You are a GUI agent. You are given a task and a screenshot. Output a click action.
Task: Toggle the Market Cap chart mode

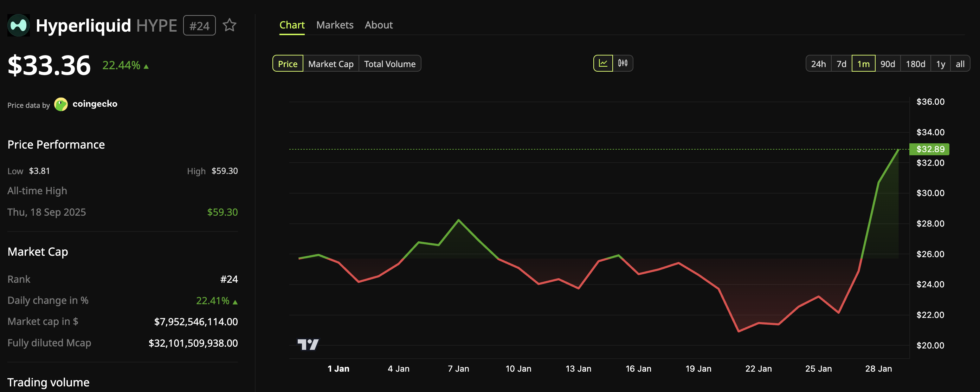331,64
